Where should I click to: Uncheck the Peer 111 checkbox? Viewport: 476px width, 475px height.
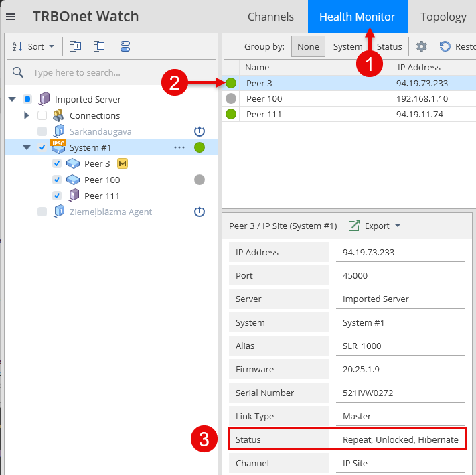(57, 196)
